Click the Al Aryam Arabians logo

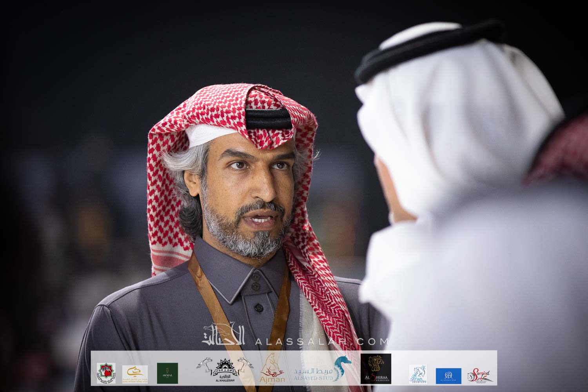click(418, 374)
